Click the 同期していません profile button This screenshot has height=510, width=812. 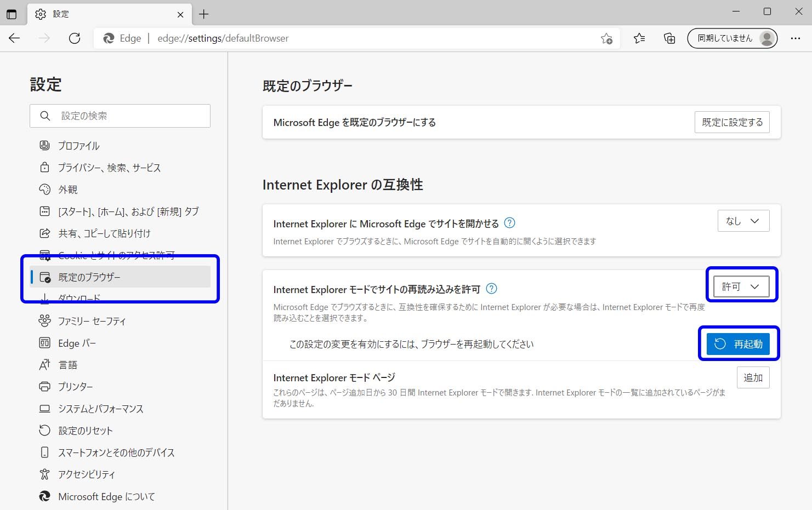tap(732, 38)
